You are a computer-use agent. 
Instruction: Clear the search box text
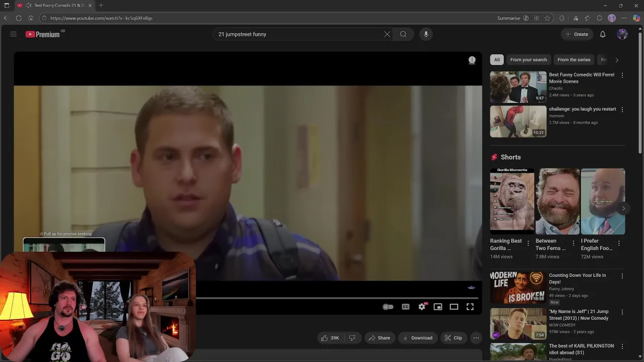click(387, 34)
